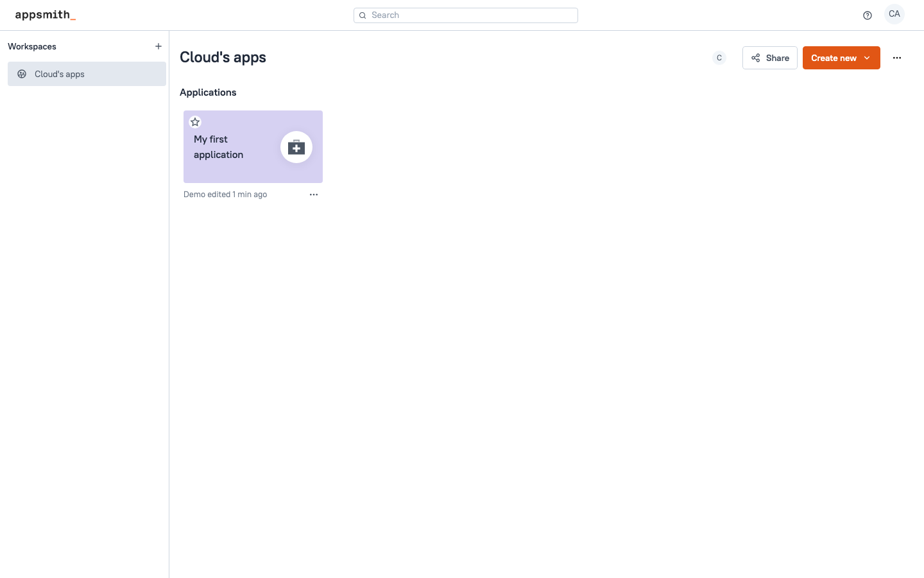Screen dimensions: 924x578
Task: Click the C member avatar
Action: 719,58
